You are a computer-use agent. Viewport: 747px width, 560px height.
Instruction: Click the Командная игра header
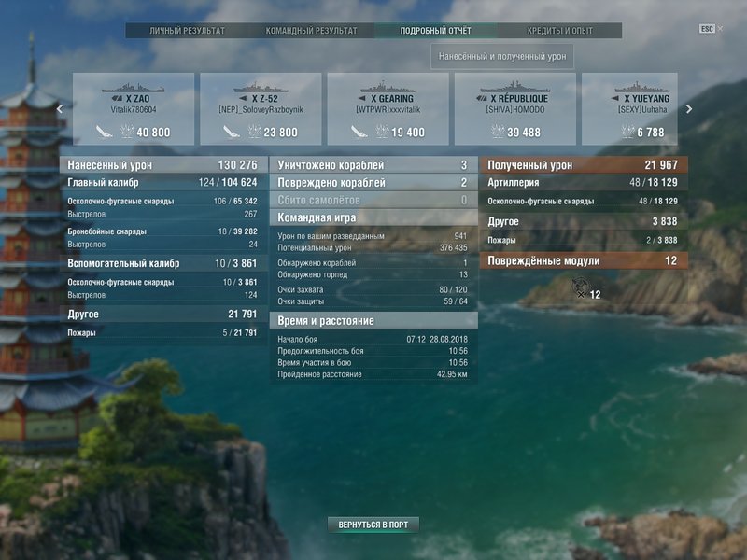373,217
